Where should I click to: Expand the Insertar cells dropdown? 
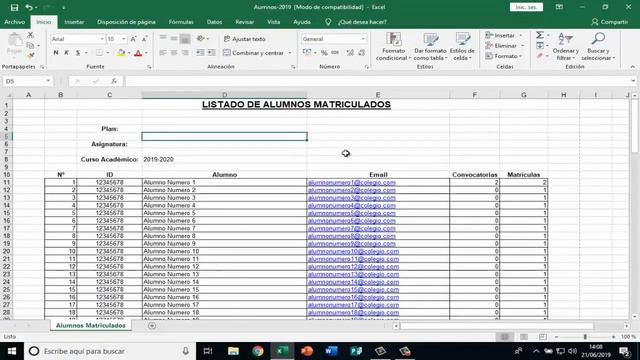click(521, 36)
